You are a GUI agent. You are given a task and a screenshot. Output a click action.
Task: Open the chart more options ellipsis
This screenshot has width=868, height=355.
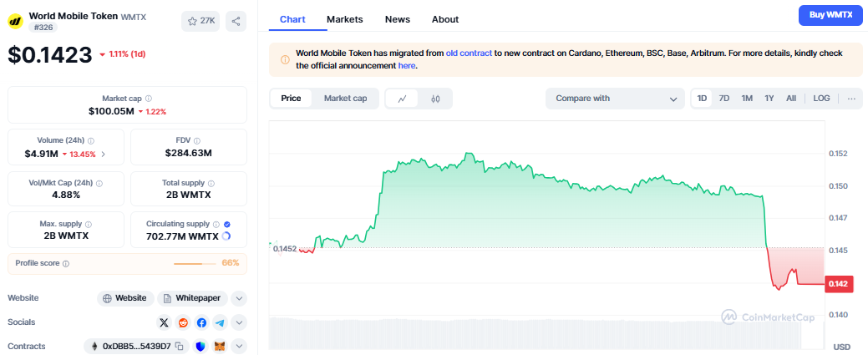pos(851,99)
